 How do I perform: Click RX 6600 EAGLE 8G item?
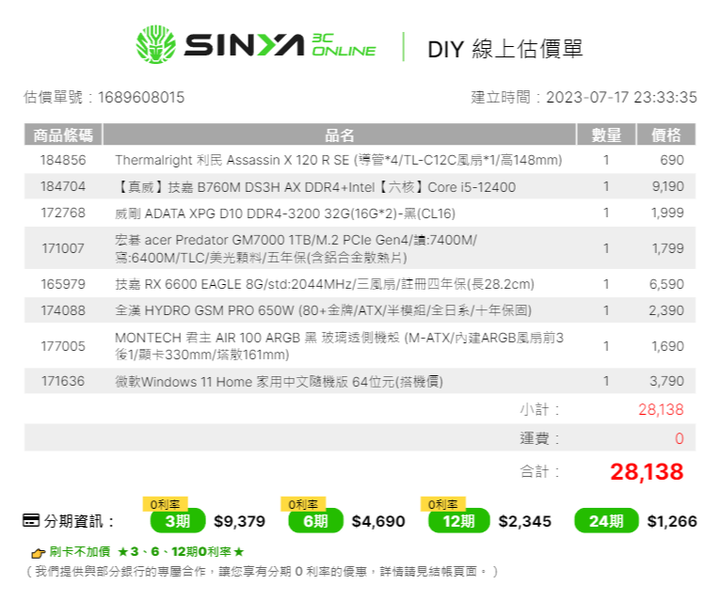(325, 284)
